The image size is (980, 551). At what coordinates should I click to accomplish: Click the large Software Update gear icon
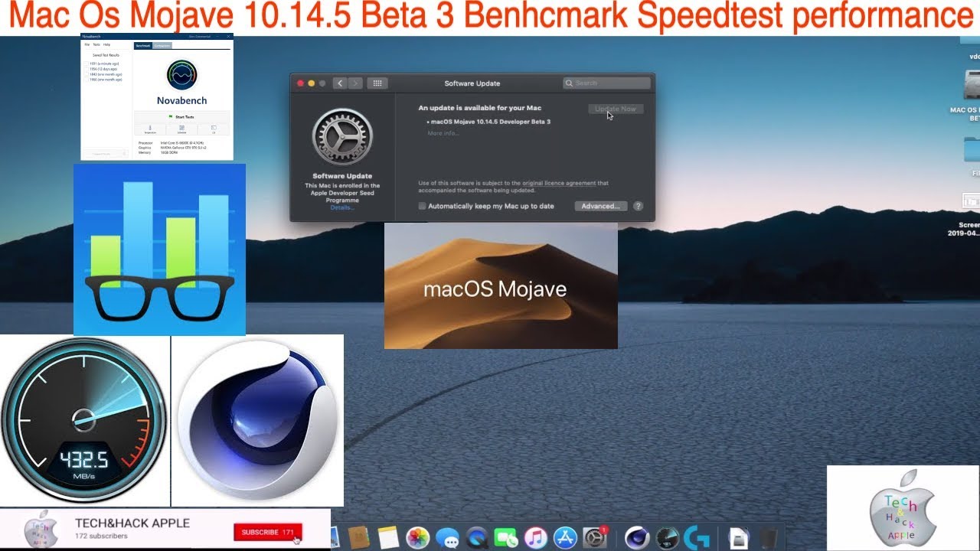pyautogui.click(x=342, y=137)
